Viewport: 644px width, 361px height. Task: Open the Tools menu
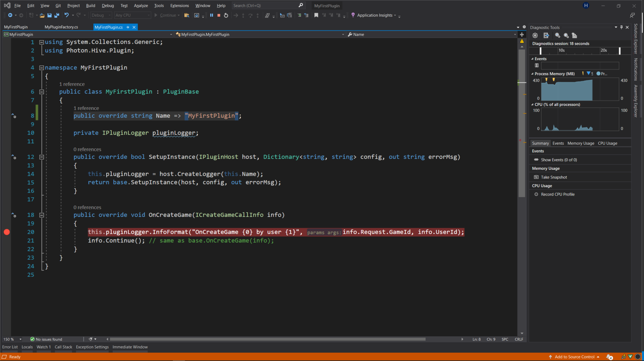158,5
